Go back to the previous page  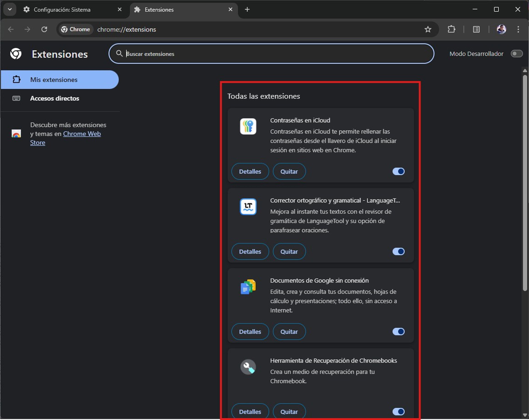11,29
